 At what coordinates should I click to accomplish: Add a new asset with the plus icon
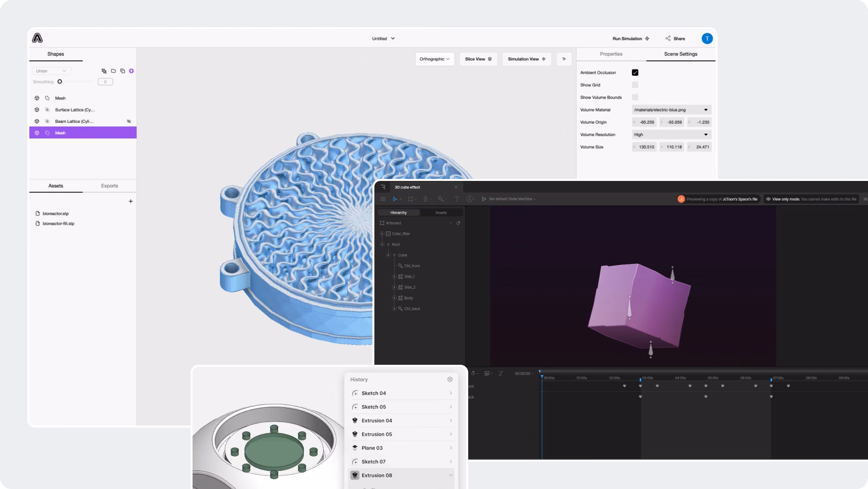[130, 201]
